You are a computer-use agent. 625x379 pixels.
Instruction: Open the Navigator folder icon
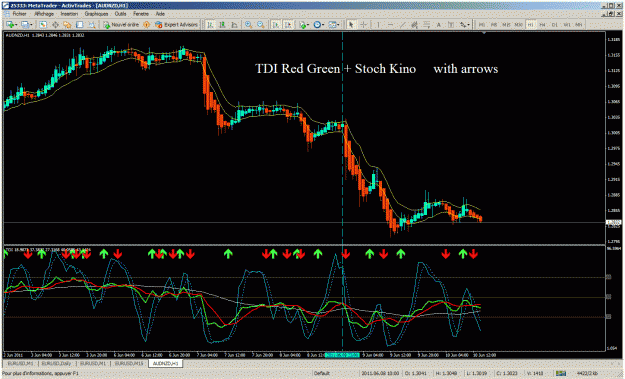click(x=67, y=25)
